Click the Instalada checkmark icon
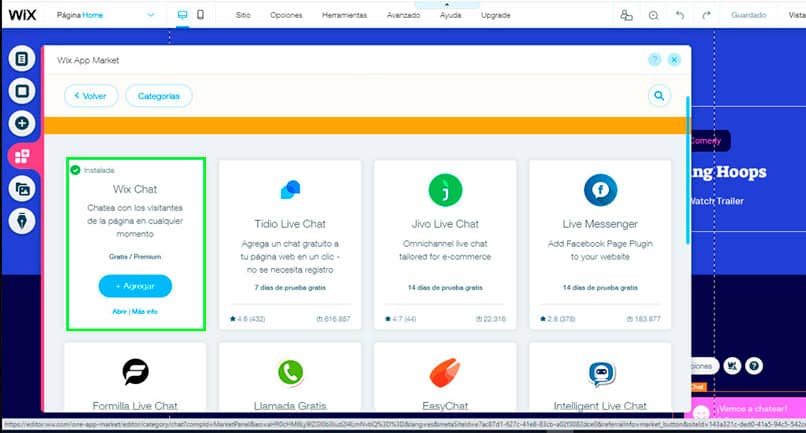The image size is (806, 433). pos(76,170)
